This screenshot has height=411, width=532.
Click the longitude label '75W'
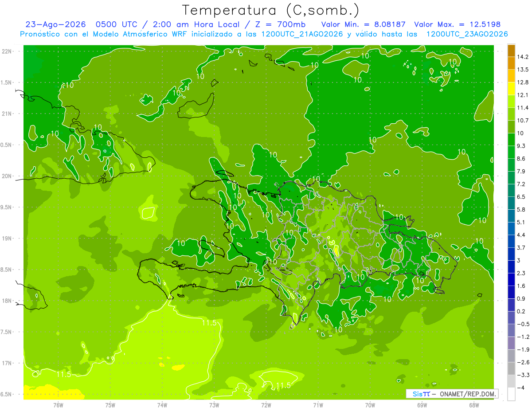click(110, 405)
